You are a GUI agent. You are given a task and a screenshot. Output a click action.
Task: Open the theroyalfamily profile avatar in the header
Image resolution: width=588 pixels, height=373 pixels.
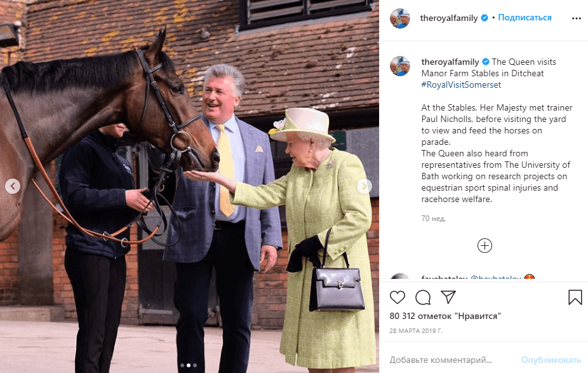400,18
